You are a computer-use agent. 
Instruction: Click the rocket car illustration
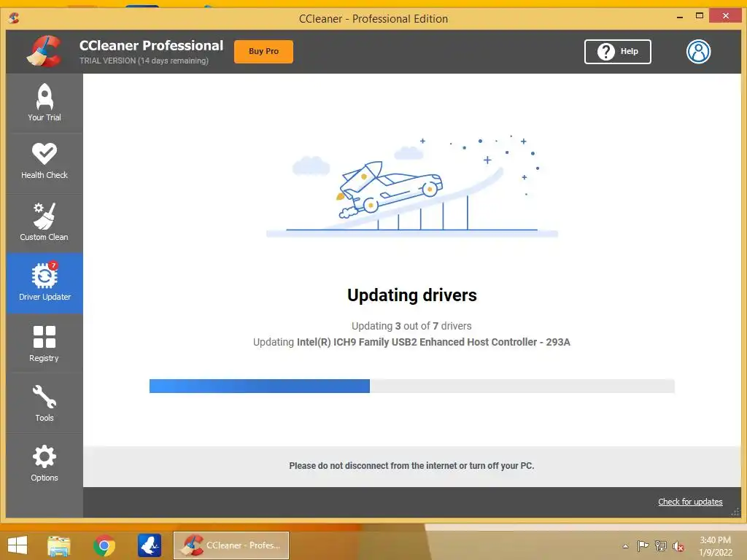[412, 186]
